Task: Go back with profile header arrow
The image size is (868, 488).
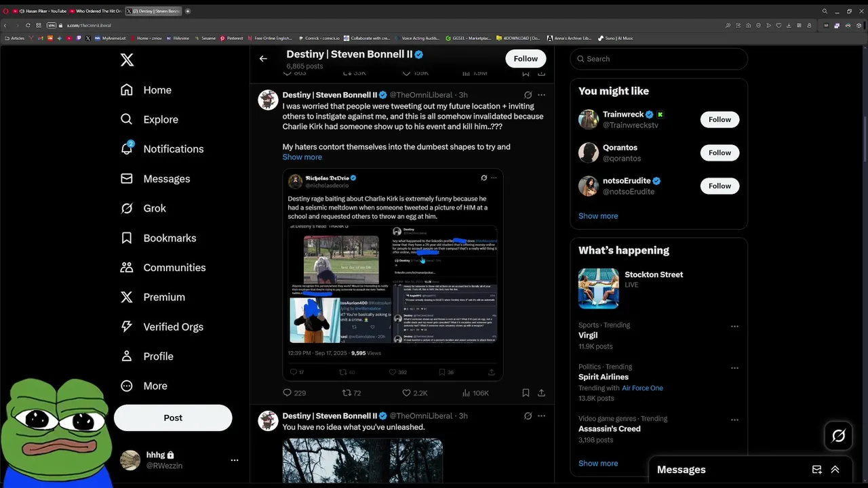Action: tap(263, 58)
